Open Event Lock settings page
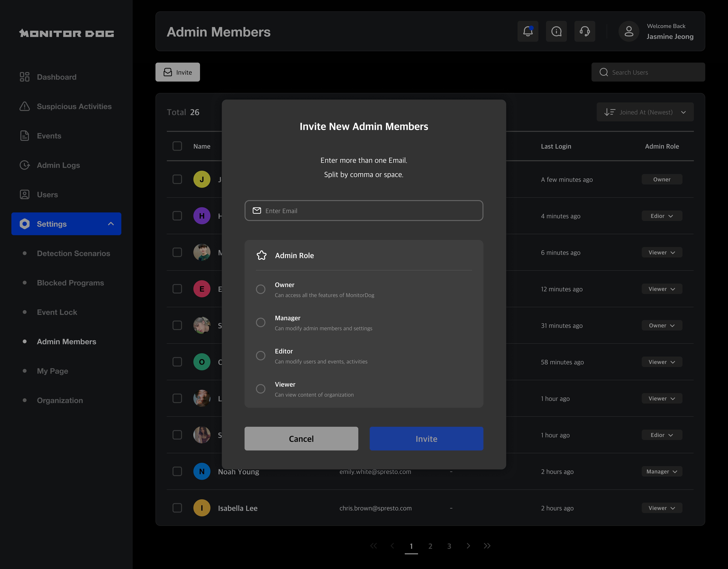The width and height of the screenshot is (728, 569). (x=57, y=312)
